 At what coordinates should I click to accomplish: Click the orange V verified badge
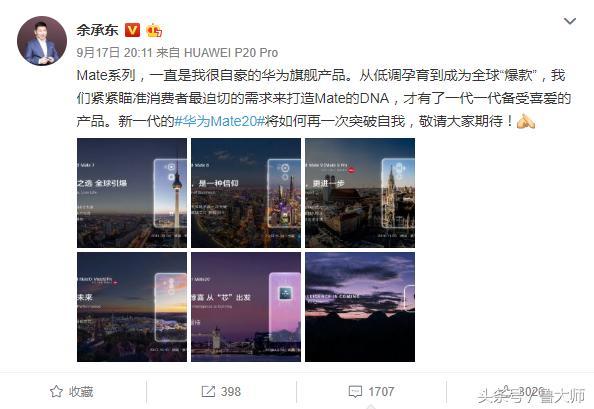pyautogui.click(x=132, y=30)
